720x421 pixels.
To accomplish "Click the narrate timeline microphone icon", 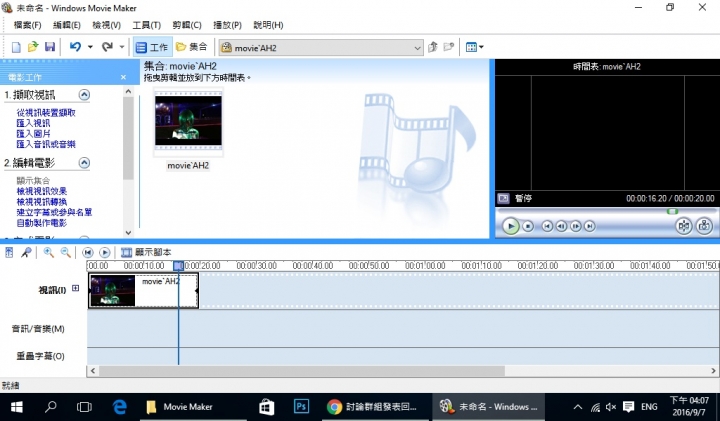I will click(x=26, y=252).
